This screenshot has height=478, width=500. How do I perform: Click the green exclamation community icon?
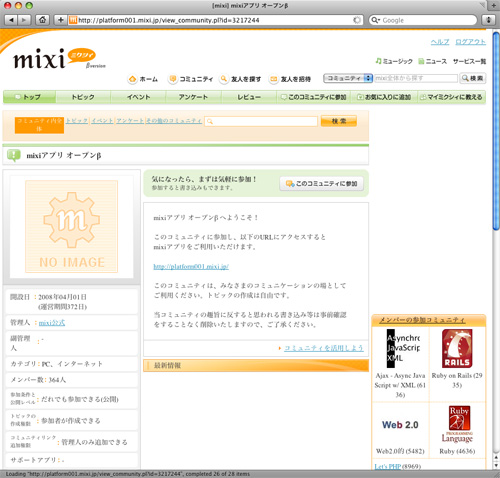click(13, 155)
